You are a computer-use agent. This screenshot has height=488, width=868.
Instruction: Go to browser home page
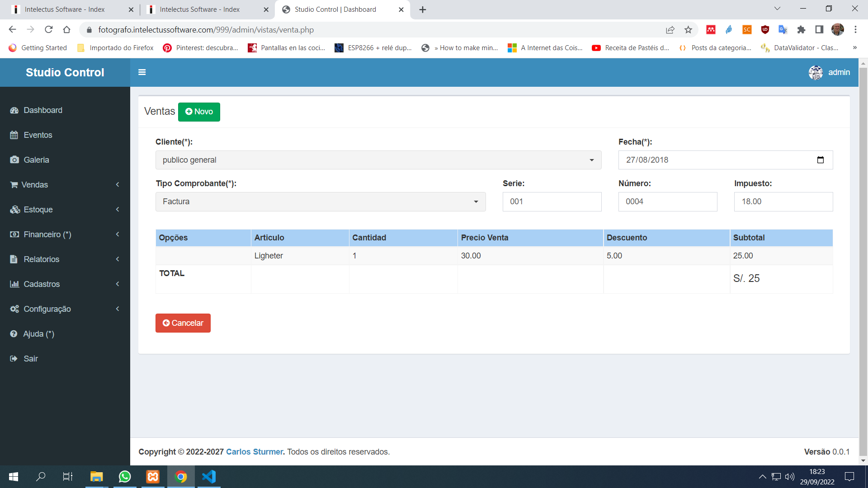point(67,30)
